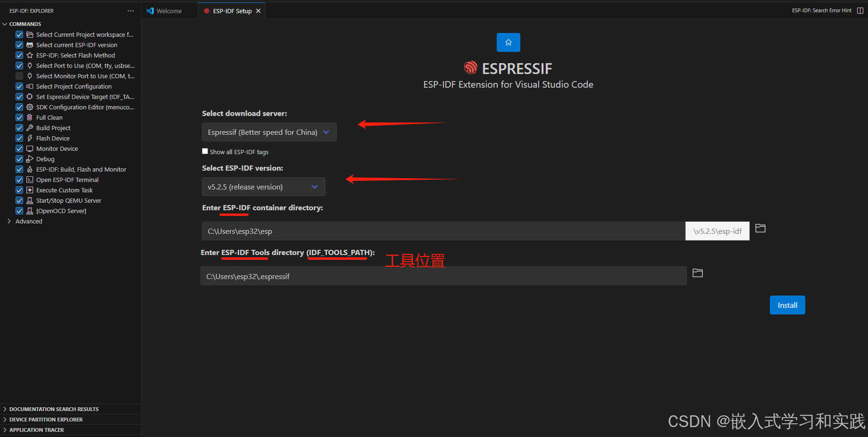Click the wrench icon for Build Project
Image resolution: width=868 pixels, height=437 pixels.
(30, 128)
